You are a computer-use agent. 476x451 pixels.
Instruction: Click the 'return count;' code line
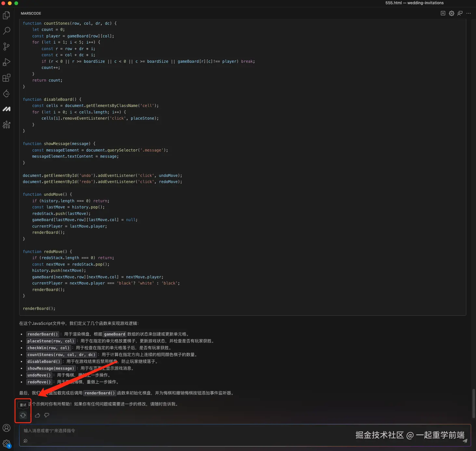[47, 80]
